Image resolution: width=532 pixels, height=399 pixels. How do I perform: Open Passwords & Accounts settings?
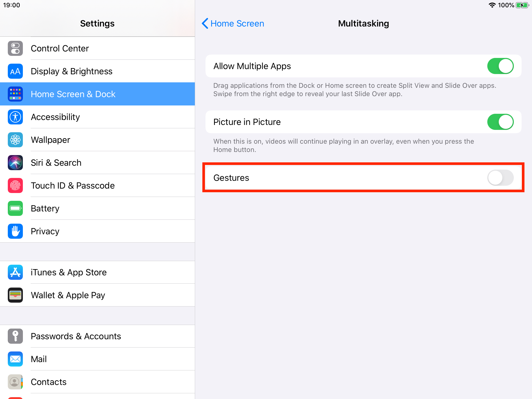pyautogui.click(x=97, y=336)
